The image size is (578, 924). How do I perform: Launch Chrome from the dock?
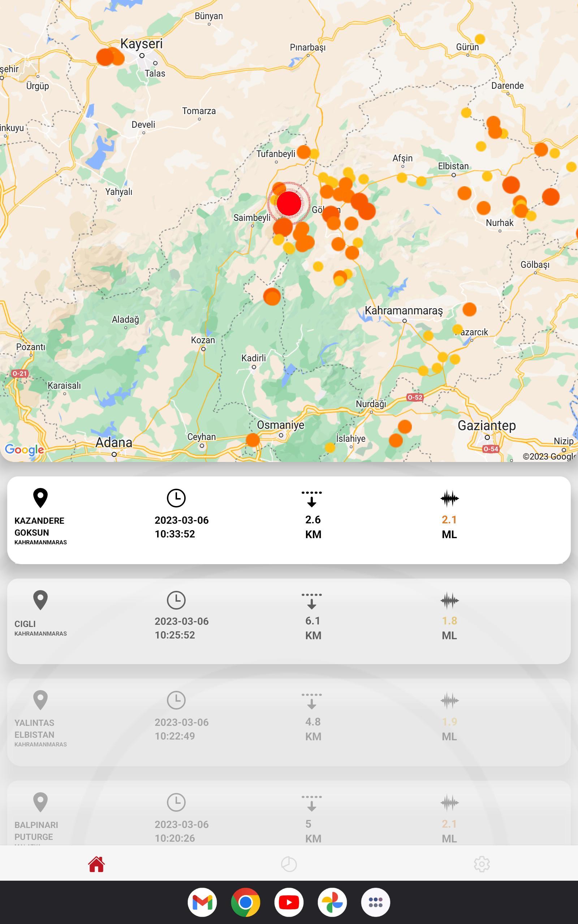(245, 902)
